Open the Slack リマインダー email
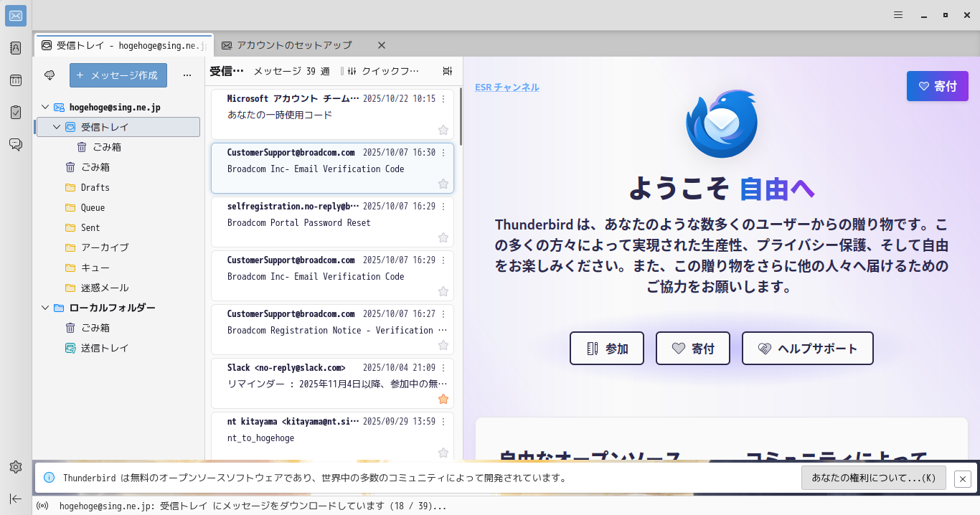This screenshot has height=515, width=980. tap(332, 383)
